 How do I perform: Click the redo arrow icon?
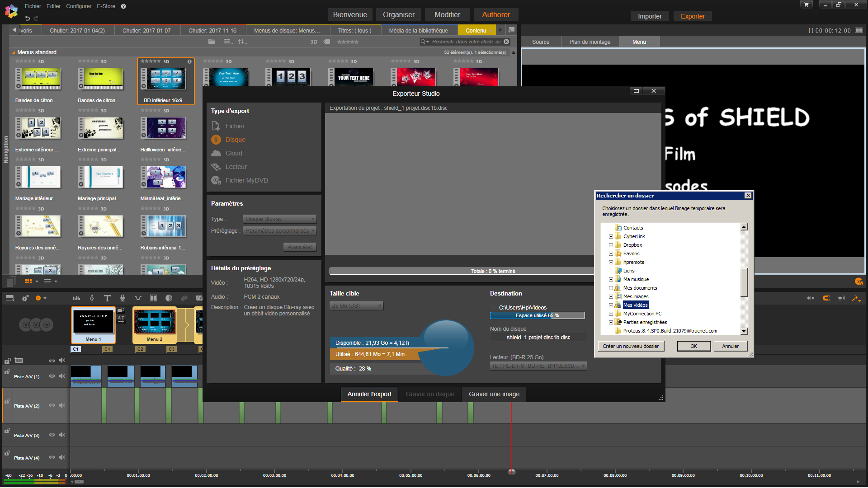click(x=36, y=18)
